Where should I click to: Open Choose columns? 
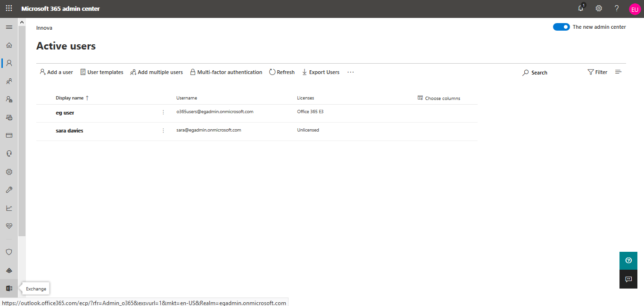coord(439,98)
